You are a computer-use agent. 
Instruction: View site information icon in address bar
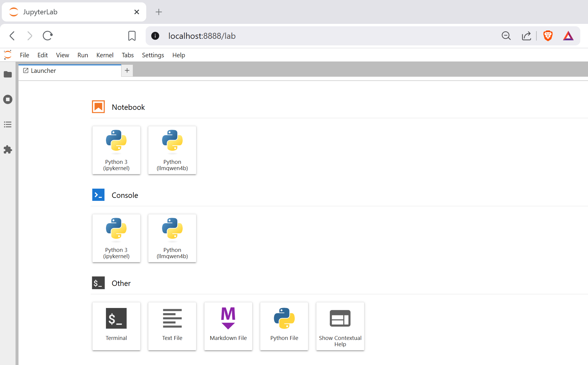155,36
